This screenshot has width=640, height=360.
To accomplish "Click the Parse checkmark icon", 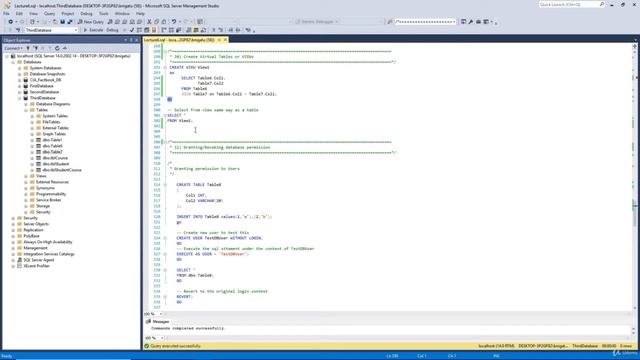I will (132, 30).
